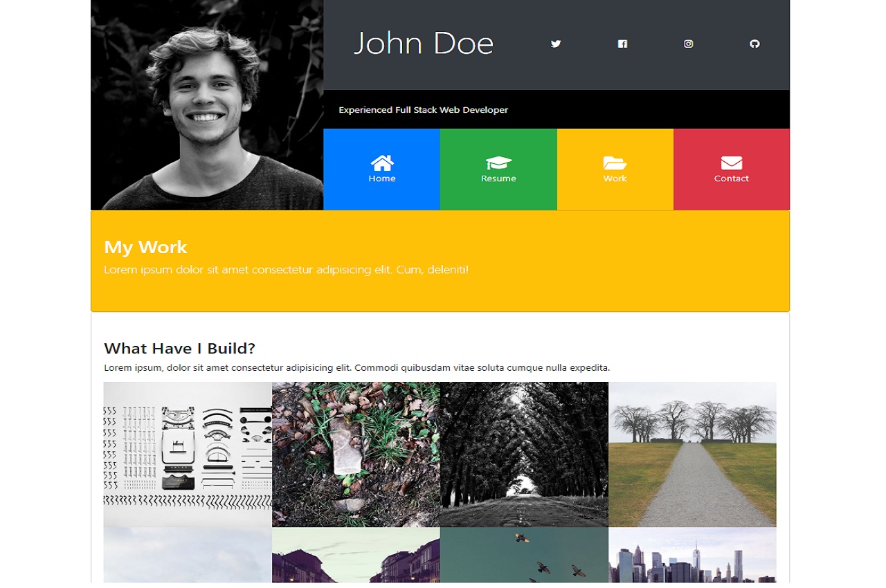Open the Instagram profile icon

coord(688,44)
